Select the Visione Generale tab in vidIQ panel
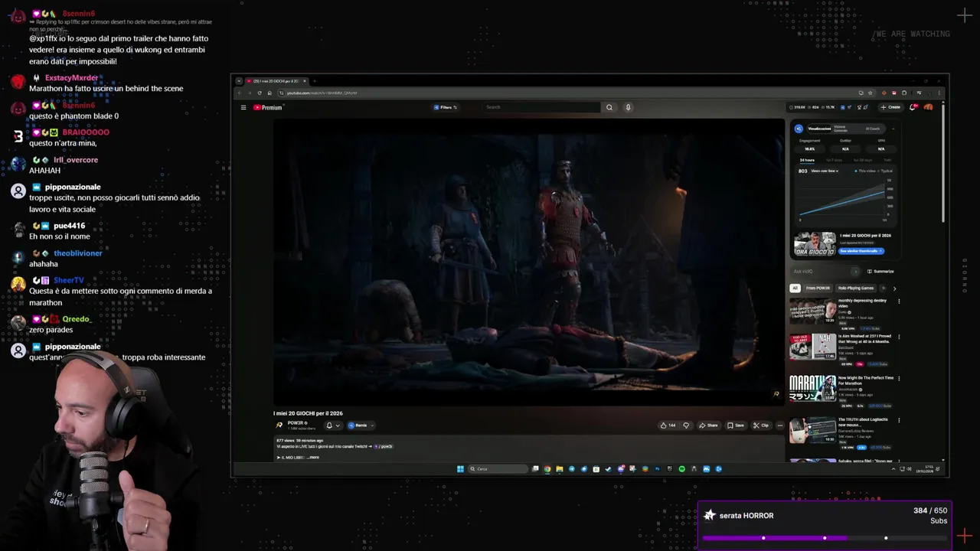The height and width of the screenshot is (551, 980). pyautogui.click(x=841, y=129)
